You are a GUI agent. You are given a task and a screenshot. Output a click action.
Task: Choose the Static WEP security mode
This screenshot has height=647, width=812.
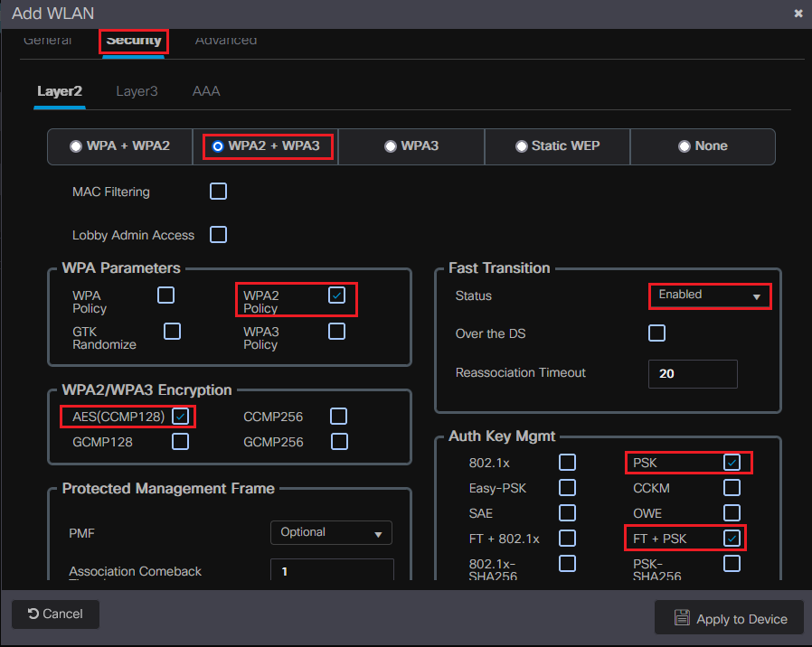pyautogui.click(x=522, y=146)
